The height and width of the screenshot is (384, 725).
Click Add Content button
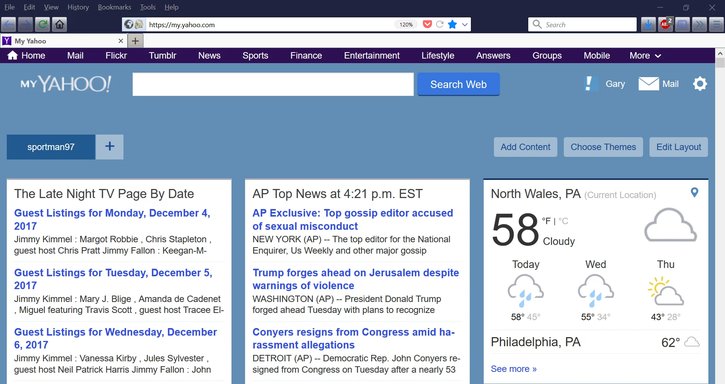click(525, 147)
